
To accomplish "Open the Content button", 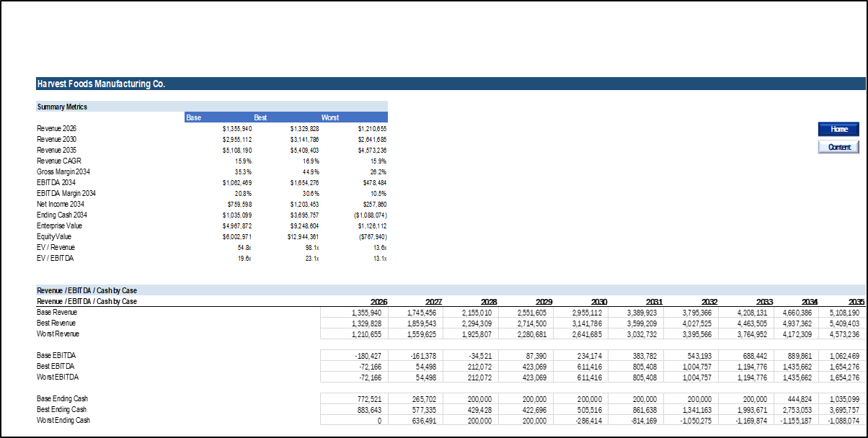I will pyautogui.click(x=838, y=147).
